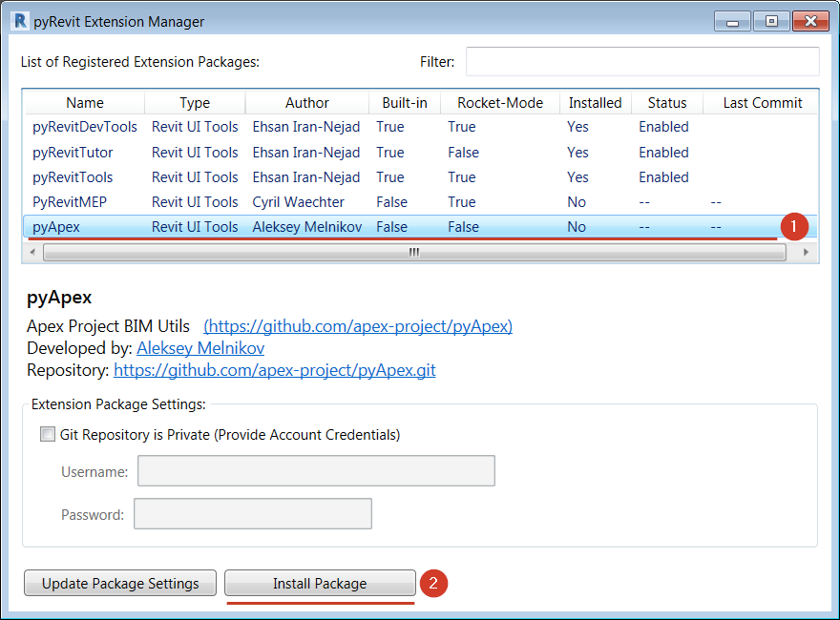This screenshot has width=840, height=620.
Task: Close the pyRevit Extension Manager window
Action: 810,21
